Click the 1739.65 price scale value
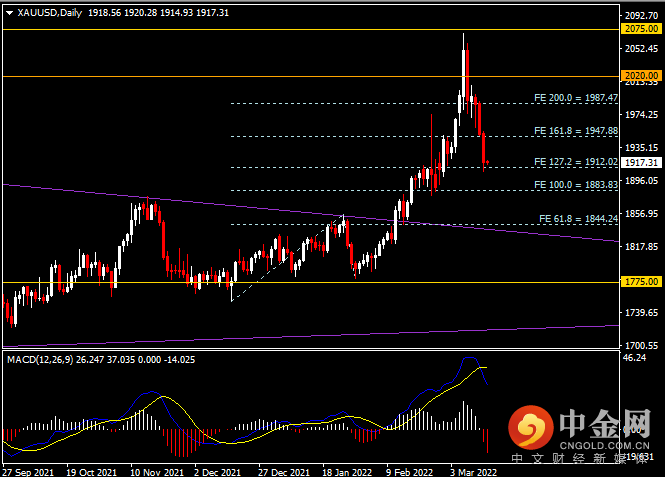The height and width of the screenshot is (477, 665). [641, 313]
